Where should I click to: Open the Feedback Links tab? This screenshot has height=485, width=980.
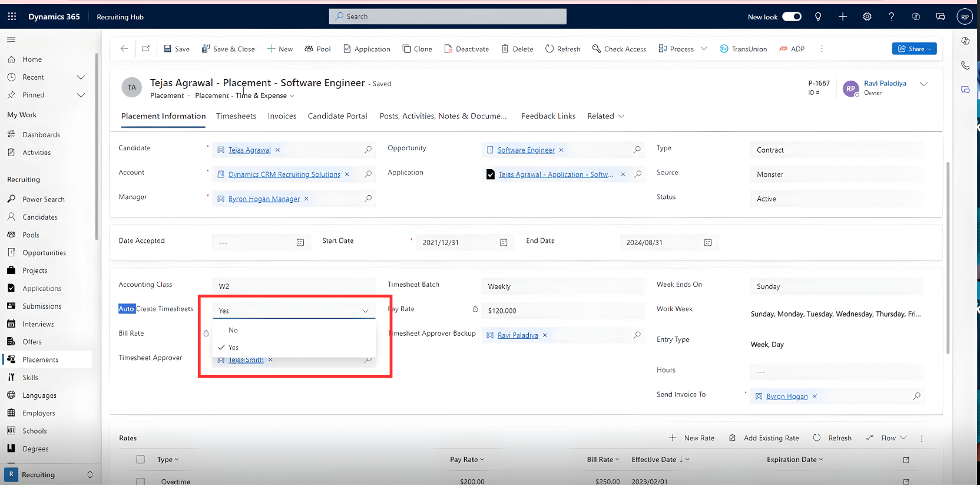coord(548,116)
